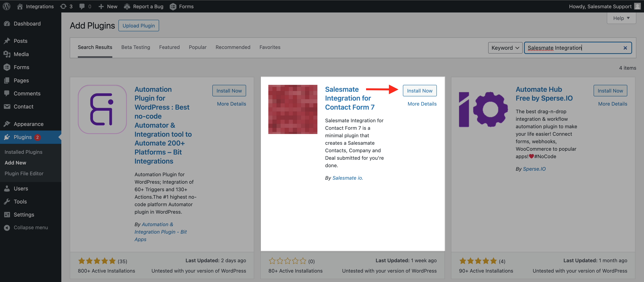
Task: Click the Report a Bug icon
Action: coord(127,6)
